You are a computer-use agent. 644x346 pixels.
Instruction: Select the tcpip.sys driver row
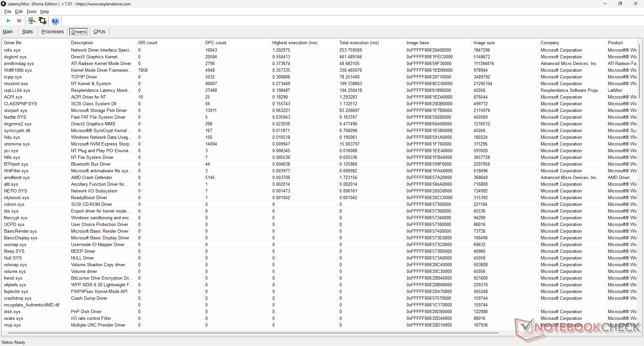tap(319, 77)
